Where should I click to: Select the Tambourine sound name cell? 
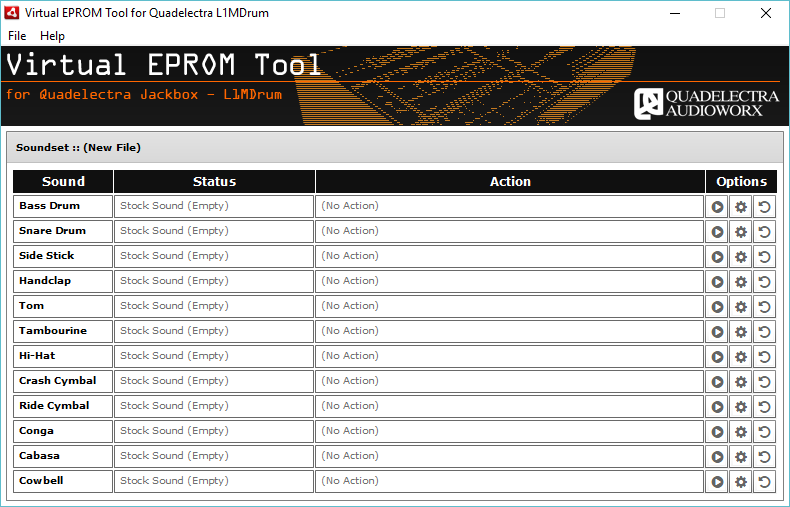[x=63, y=331]
